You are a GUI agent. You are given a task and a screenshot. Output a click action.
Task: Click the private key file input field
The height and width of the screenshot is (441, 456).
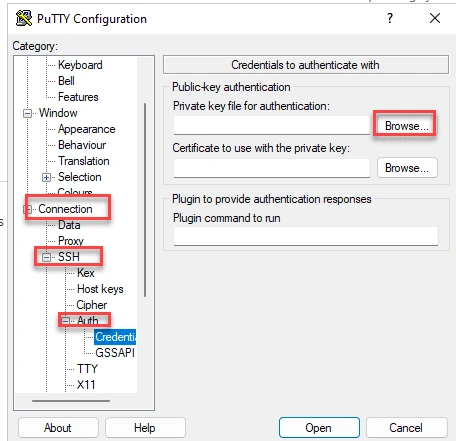click(272, 126)
